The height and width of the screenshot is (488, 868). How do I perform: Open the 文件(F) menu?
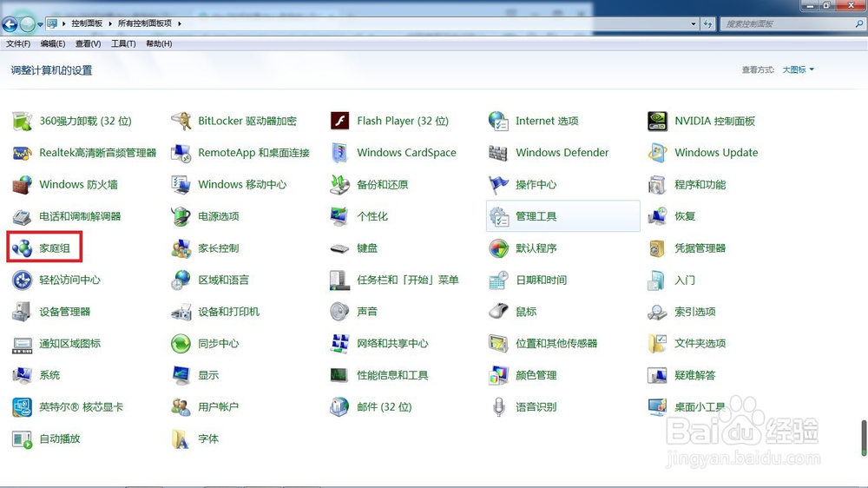(x=17, y=43)
